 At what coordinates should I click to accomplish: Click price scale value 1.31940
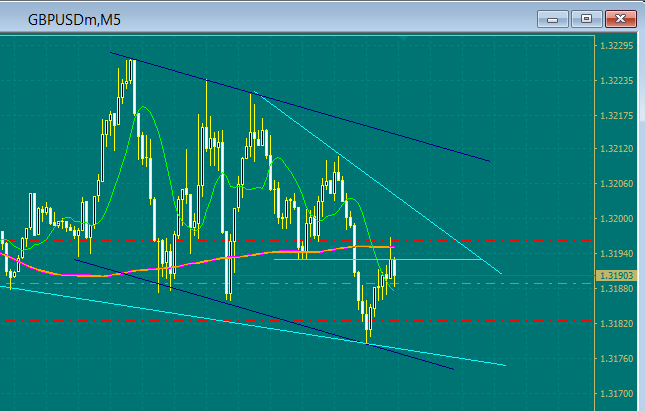pos(617,253)
